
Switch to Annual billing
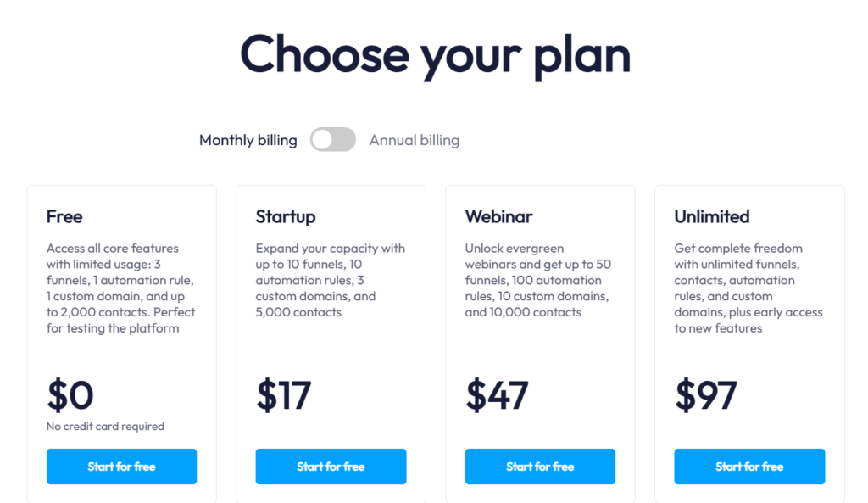pyautogui.click(x=414, y=139)
